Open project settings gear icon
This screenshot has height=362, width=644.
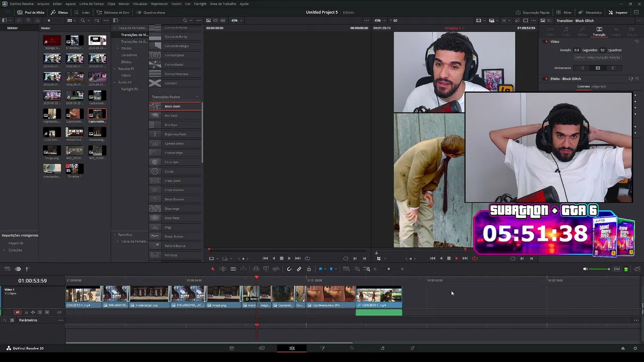pos(636,348)
